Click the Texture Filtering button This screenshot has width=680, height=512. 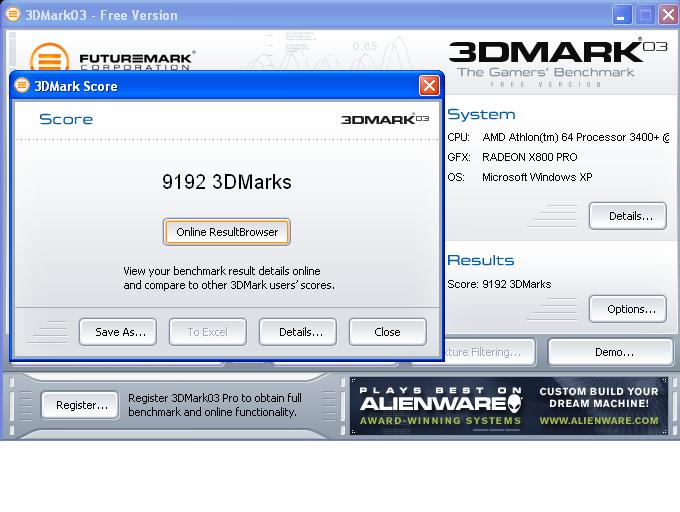[489, 352]
